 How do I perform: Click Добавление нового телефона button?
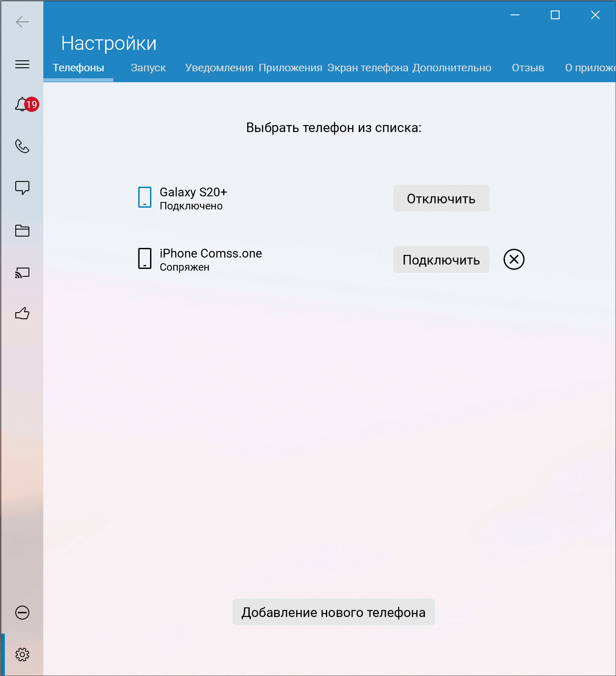[x=334, y=612]
